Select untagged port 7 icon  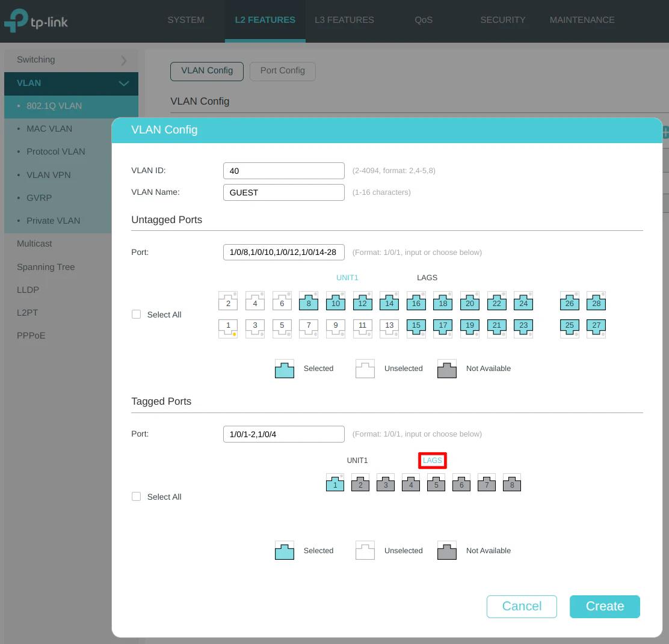(309, 328)
